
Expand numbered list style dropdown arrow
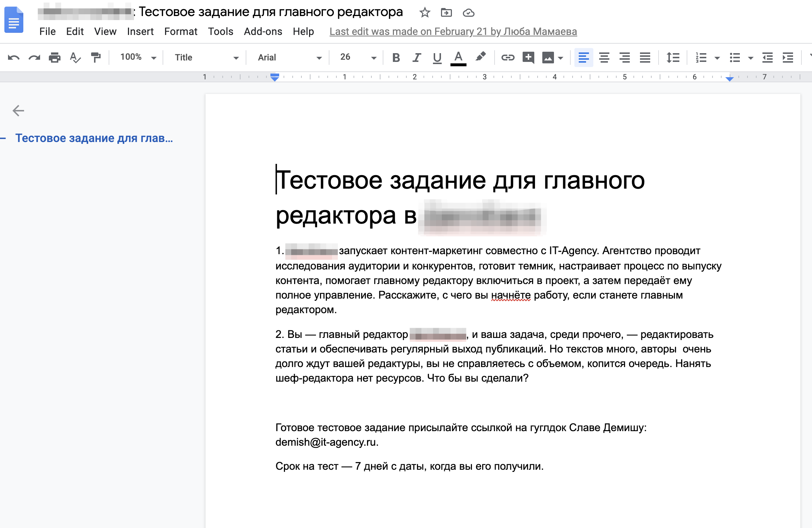pyautogui.click(x=717, y=58)
